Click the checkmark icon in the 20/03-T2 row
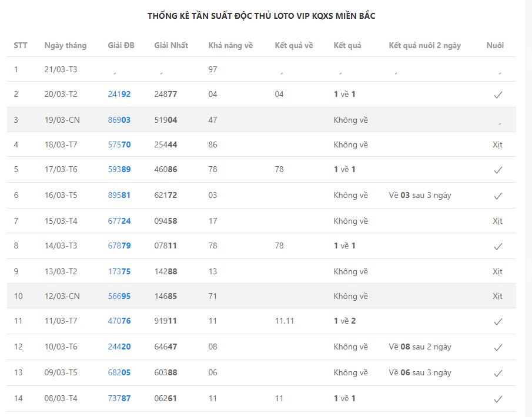The height and width of the screenshot is (417, 532). (498, 95)
